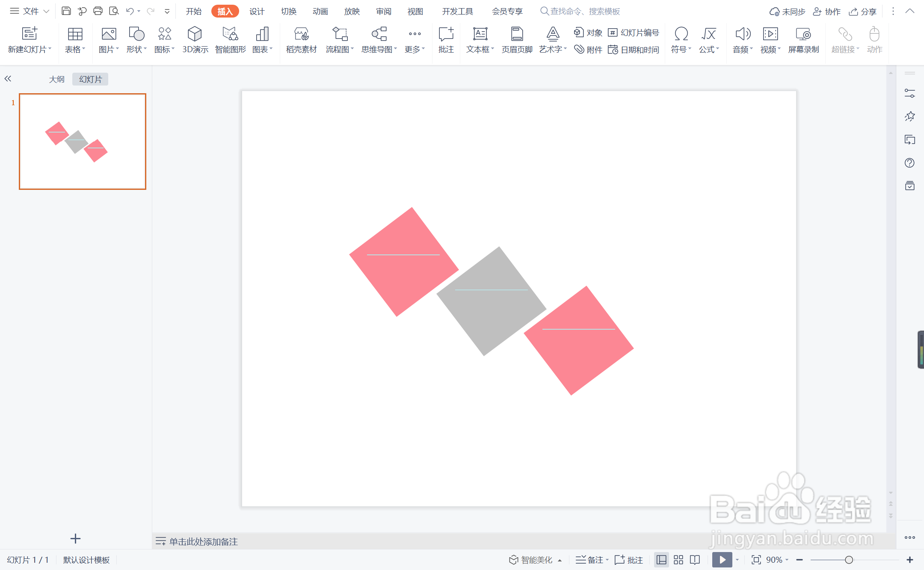
Task: Switch to the Design ribbon tab
Action: (257, 12)
